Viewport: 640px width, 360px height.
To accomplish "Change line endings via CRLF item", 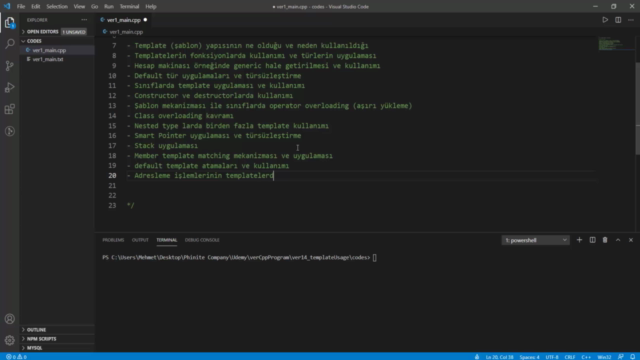I will tap(570, 357).
